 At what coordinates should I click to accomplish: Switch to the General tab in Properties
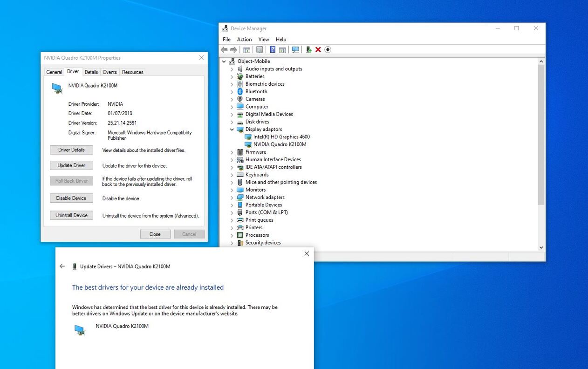[54, 72]
